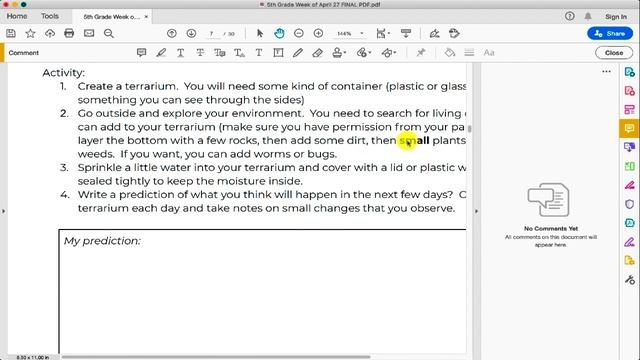Select the Underline text tool

click(180, 53)
